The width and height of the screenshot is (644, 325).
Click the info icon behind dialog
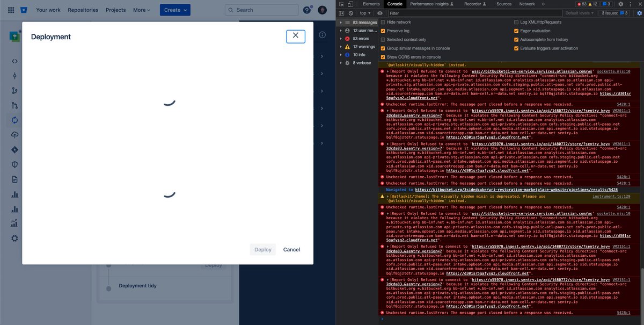pyautogui.click(x=323, y=35)
